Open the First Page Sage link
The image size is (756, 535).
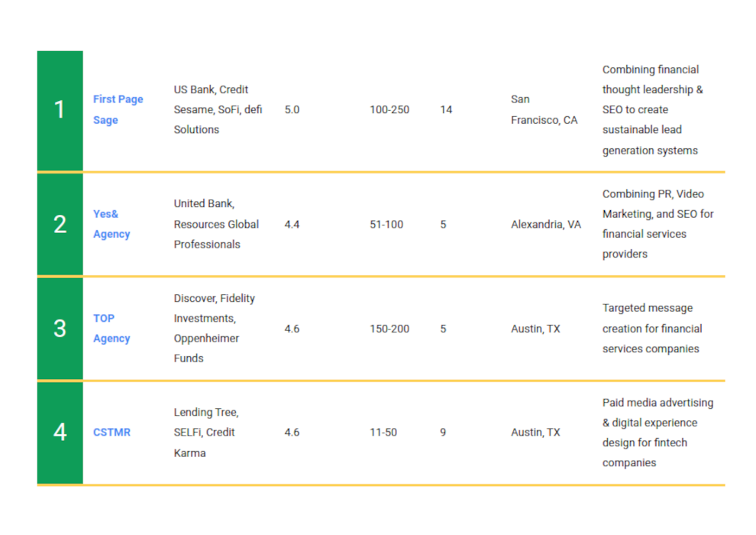coord(118,109)
